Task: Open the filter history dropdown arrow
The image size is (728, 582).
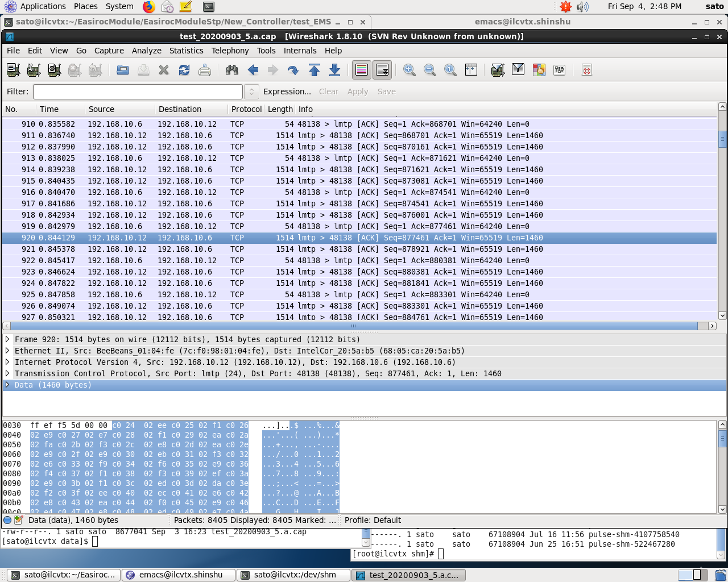Action: 251,92
